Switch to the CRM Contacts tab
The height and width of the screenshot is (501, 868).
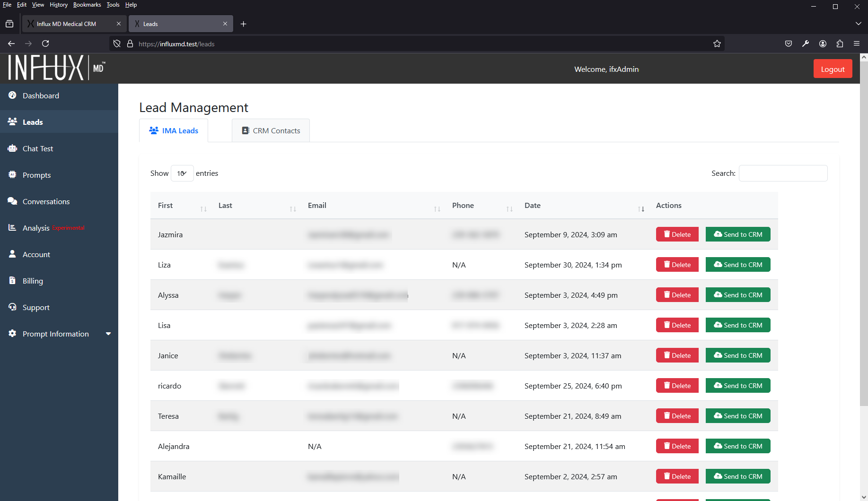pyautogui.click(x=271, y=131)
